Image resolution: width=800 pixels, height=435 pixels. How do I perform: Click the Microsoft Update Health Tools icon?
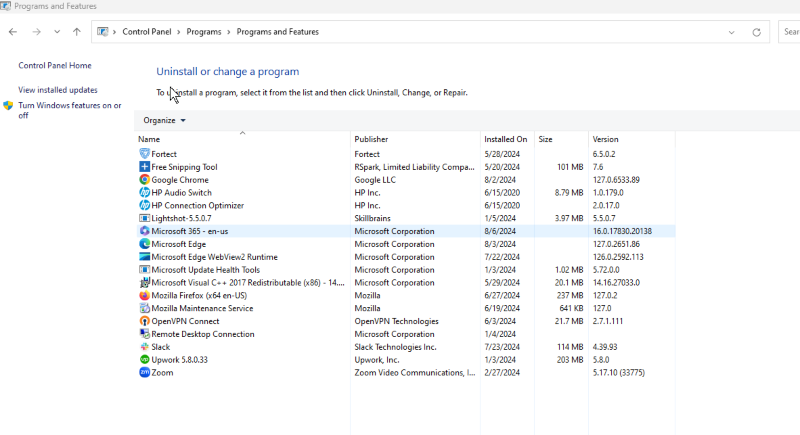point(144,269)
